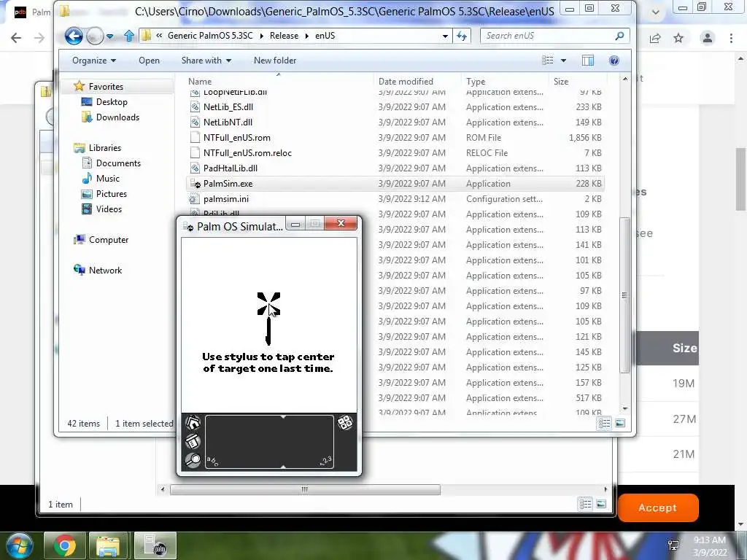Open File Explorer from the taskbar

pos(108,545)
